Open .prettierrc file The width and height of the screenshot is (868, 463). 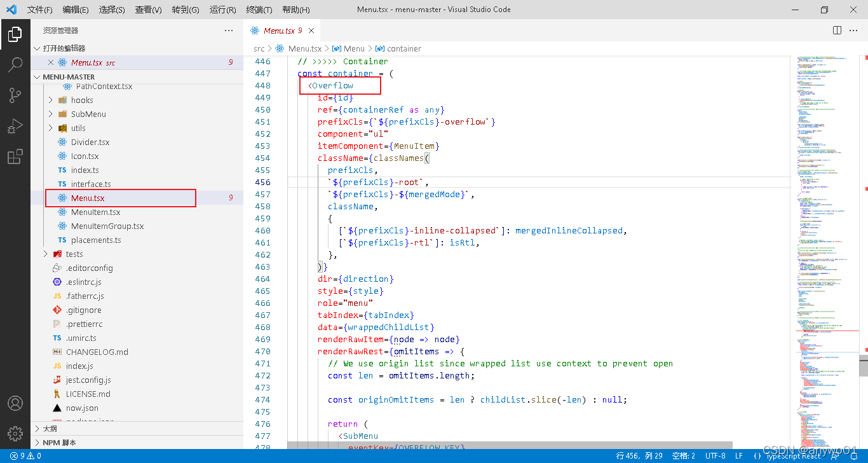(x=85, y=324)
